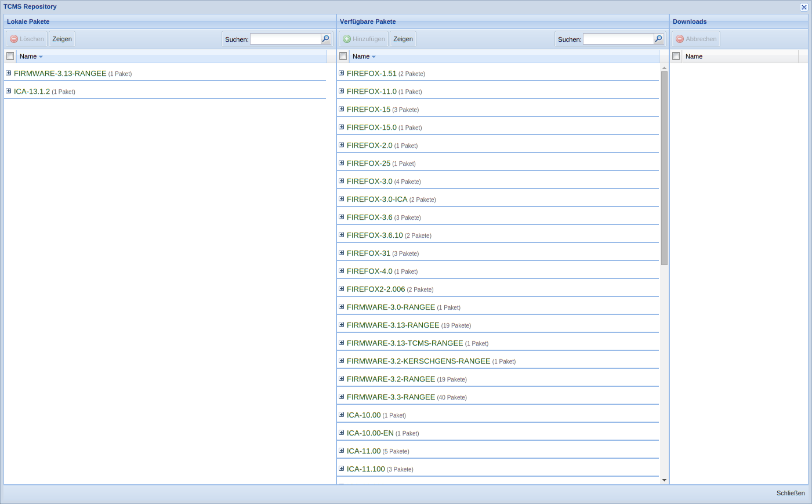Open the Name column sort dropdown in Lokale Pakete
The image size is (812, 504).
[41, 56]
